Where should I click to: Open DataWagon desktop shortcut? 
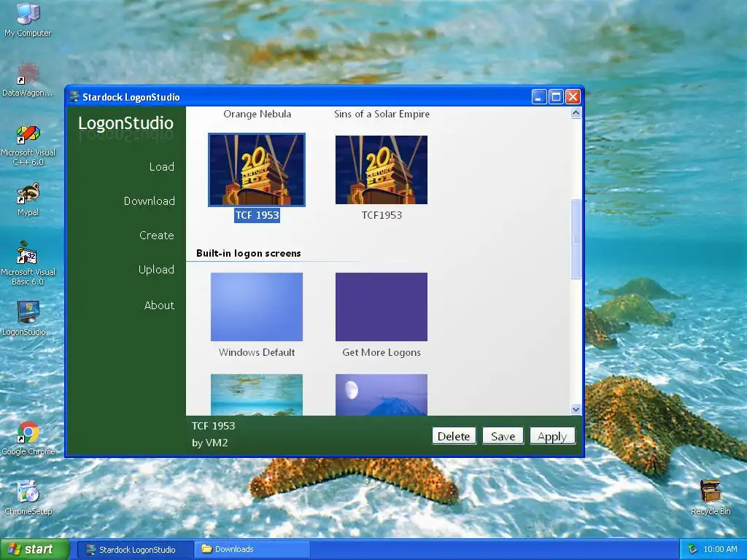(28, 80)
